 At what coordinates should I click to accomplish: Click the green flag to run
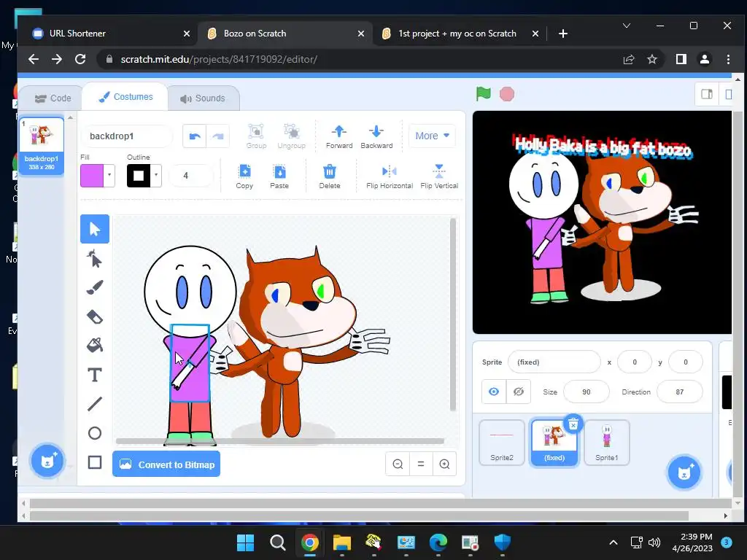[x=483, y=94]
